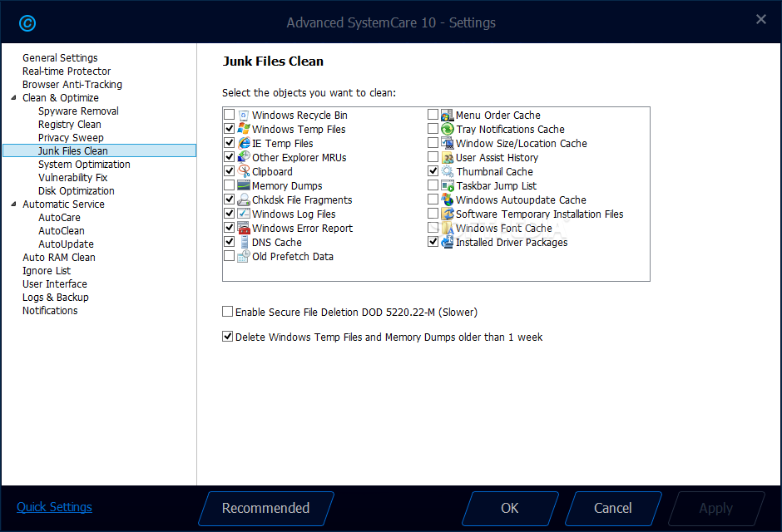Select Junk Files Clean in the sidebar
The width and height of the screenshot is (782, 532).
coord(100,151)
